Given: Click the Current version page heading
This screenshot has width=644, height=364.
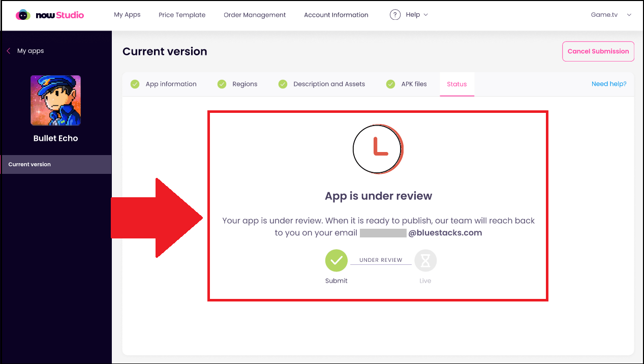Looking at the screenshot, I should click(165, 51).
